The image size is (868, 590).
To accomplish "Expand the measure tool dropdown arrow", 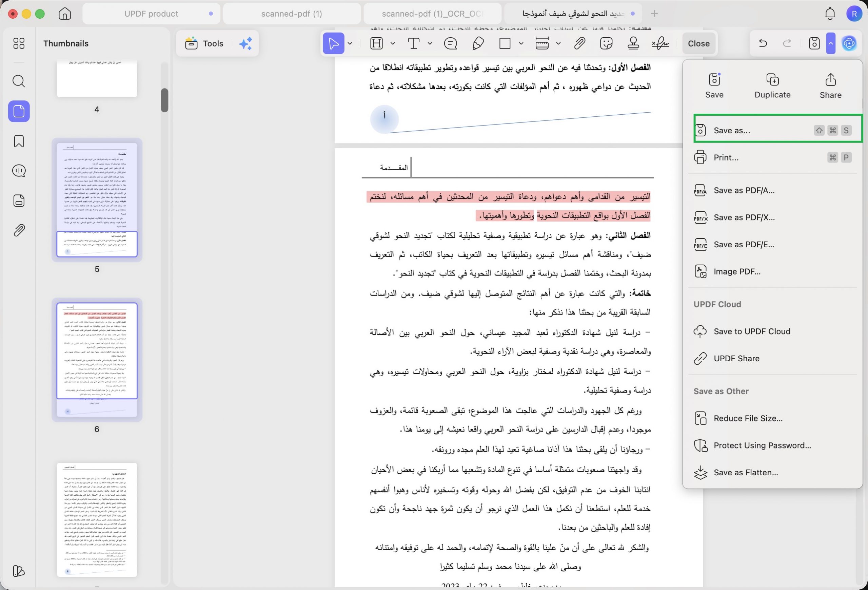I will point(558,43).
